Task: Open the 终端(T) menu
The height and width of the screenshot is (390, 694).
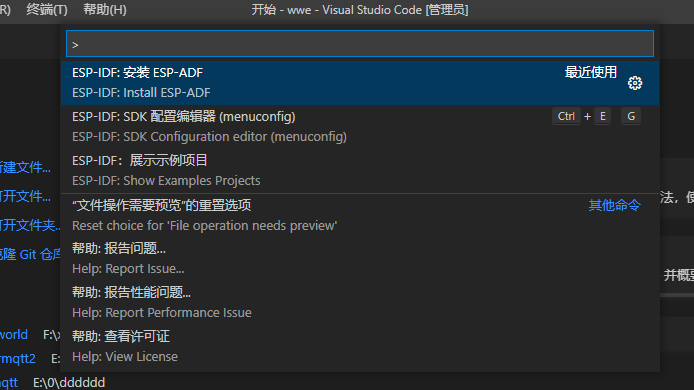Action: pos(46,9)
